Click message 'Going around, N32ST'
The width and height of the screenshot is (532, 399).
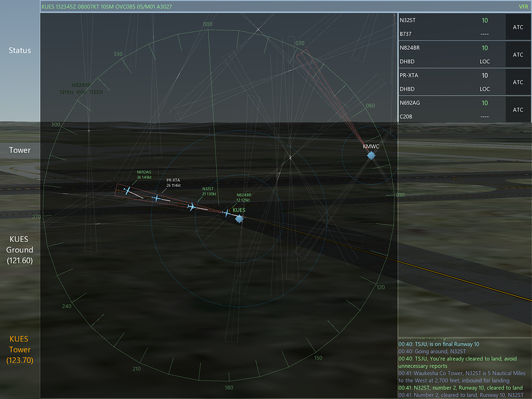pos(432,352)
